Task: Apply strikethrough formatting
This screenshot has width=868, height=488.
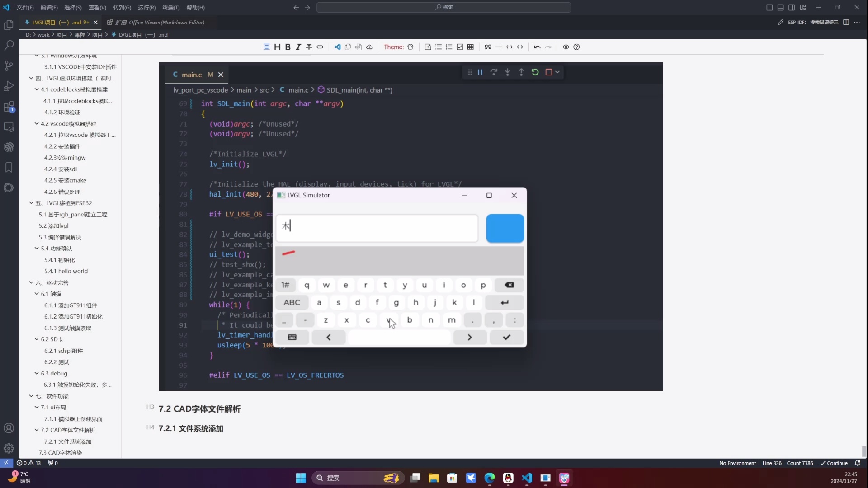Action: click(309, 47)
